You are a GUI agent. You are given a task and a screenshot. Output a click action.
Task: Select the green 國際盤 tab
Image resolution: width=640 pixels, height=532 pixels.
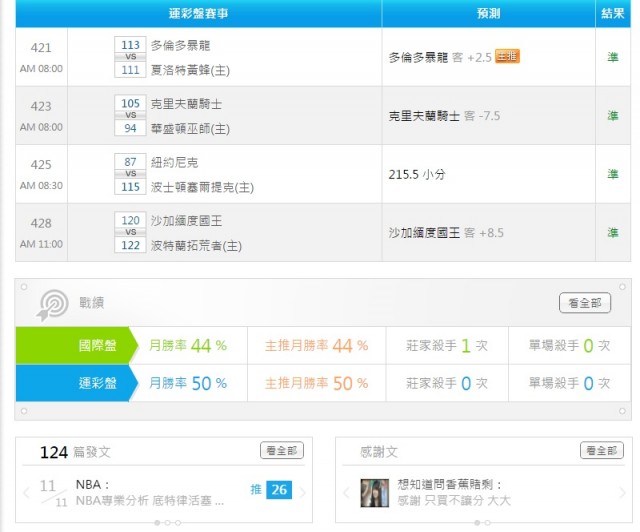(x=72, y=345)
